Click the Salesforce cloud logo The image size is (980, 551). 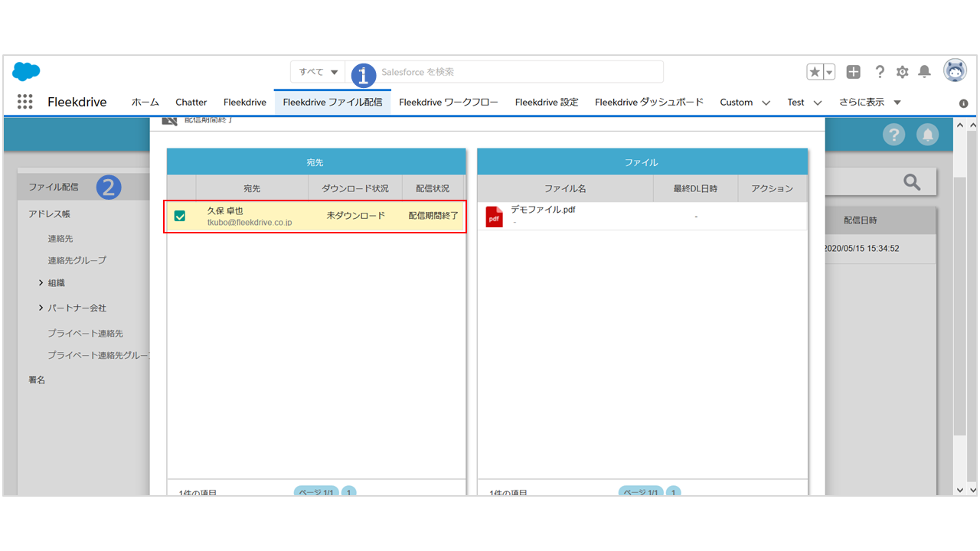click(x=26, y=72)
